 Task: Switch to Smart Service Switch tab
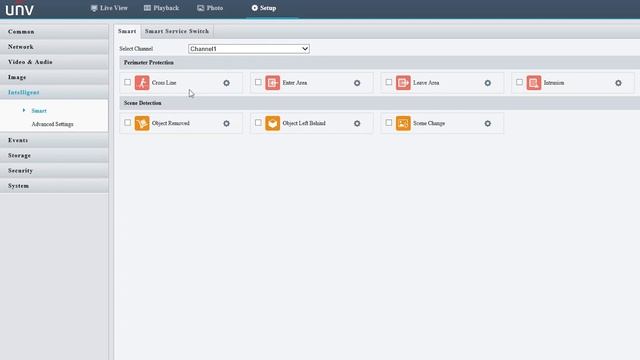pyautogui.click(x=177, y=31)
